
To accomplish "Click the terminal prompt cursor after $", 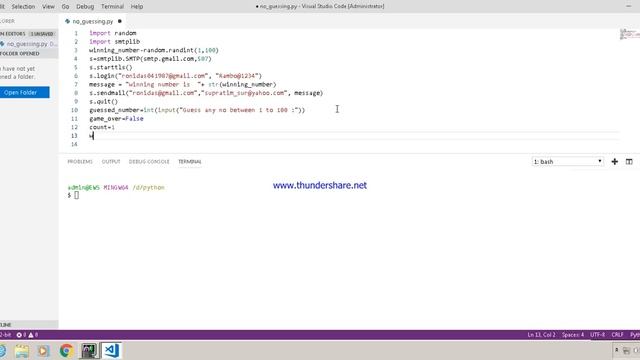I will pyautogui.click(x=76, y=196).
